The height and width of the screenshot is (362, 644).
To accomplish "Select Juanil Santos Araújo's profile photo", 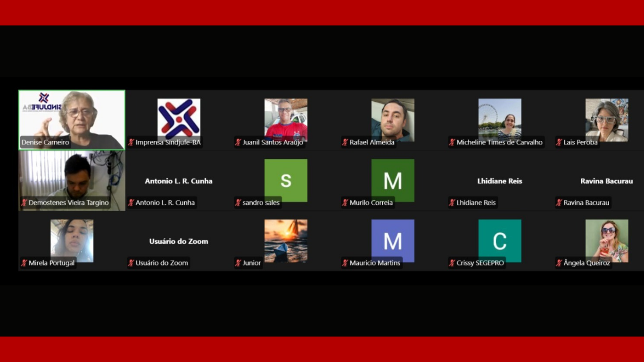I will click(286, 119).
